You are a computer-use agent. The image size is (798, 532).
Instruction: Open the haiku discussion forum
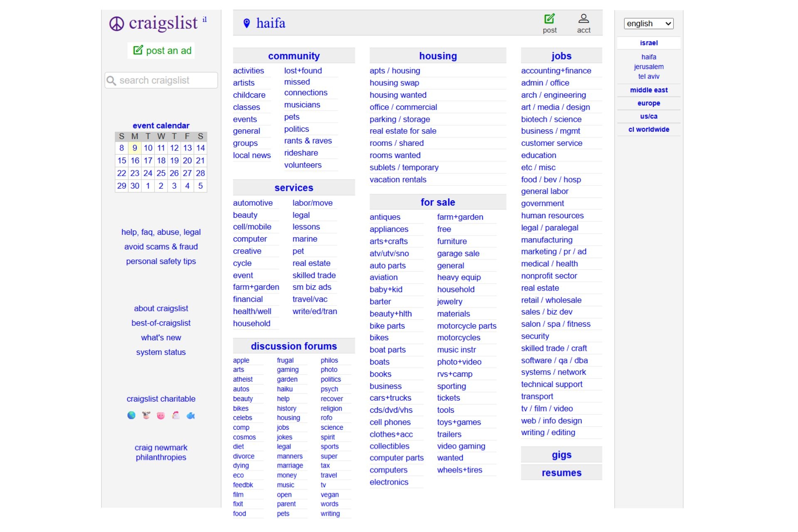click(x=285, y=389)
